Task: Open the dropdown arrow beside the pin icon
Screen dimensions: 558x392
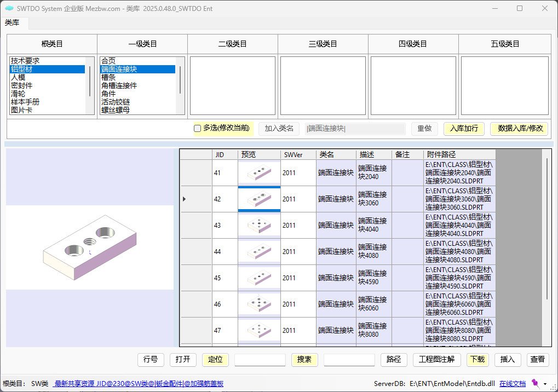Action: coord(545,384)
